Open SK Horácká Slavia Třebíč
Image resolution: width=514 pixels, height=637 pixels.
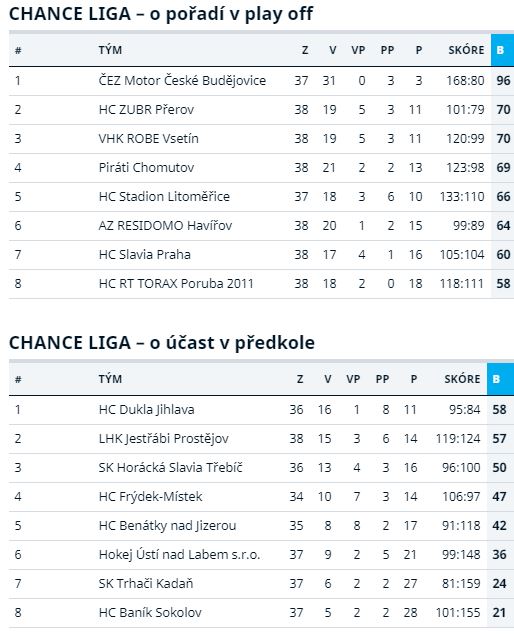click(170, 468)
